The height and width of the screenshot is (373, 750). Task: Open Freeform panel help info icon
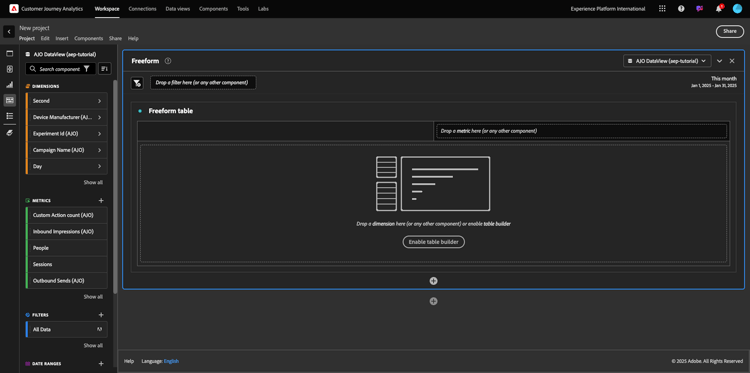pos(168,61)
